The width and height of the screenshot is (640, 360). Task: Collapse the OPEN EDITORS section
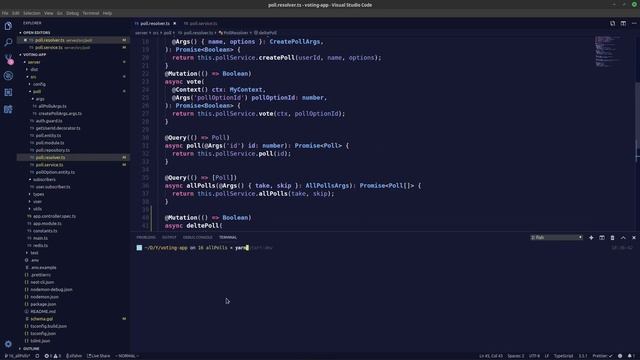(x=36, y=33)
